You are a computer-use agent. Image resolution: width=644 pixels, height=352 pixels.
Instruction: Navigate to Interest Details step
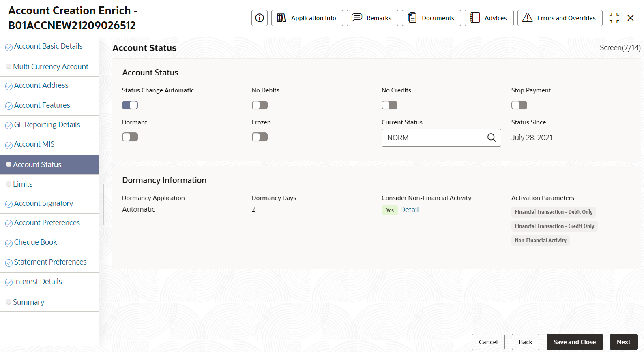(x=38, y=282)
